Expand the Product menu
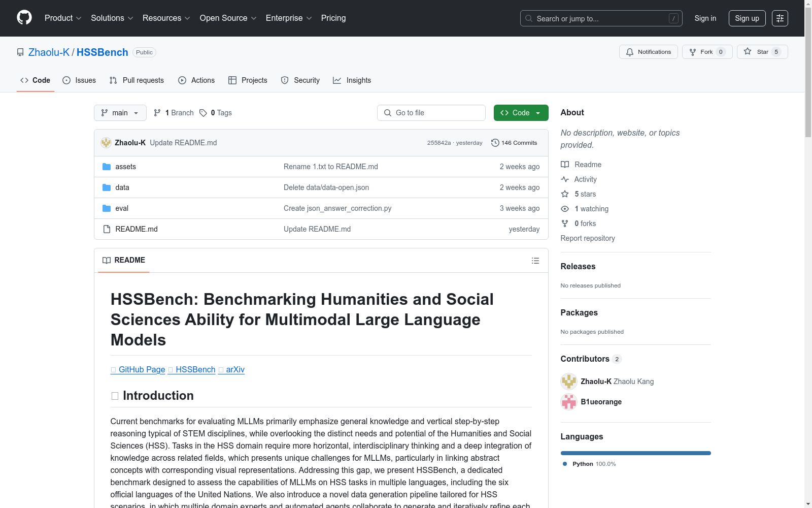This screenshot has height=508, width=812. (x=63, y=18)
